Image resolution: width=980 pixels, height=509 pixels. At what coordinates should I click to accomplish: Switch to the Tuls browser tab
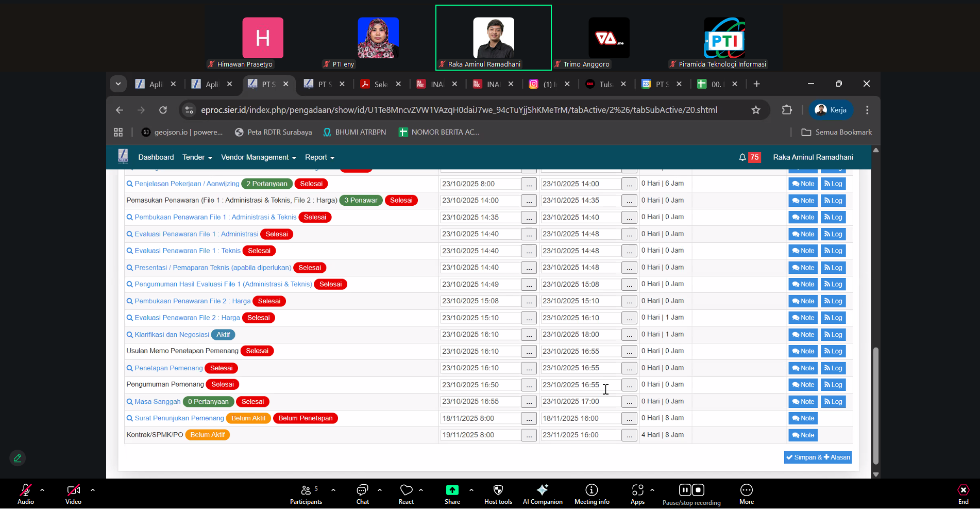tap(605, 84)
